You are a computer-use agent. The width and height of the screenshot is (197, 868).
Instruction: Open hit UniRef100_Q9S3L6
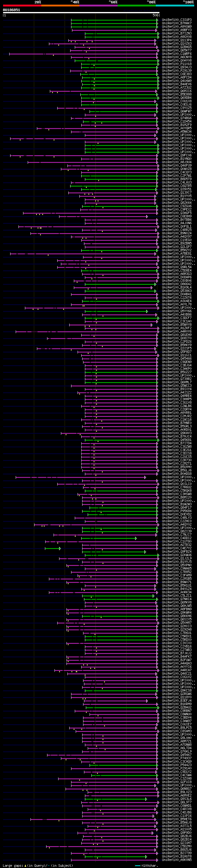[176, 799]
